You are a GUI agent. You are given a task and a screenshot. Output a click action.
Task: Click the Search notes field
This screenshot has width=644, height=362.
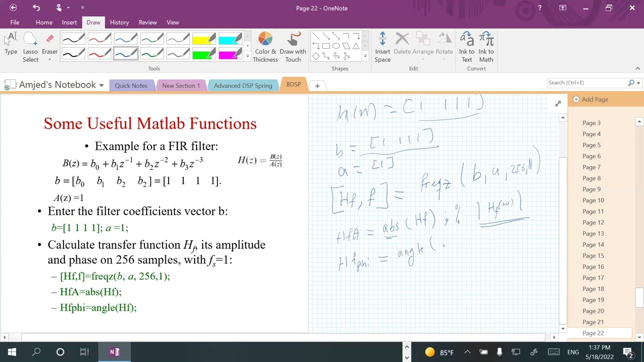(x=586, y=82)
